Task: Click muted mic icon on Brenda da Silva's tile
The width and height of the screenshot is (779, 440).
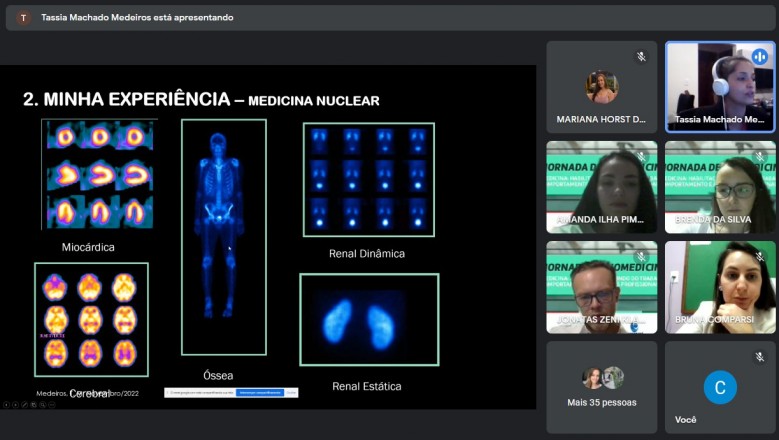Action: coord(759,157)
